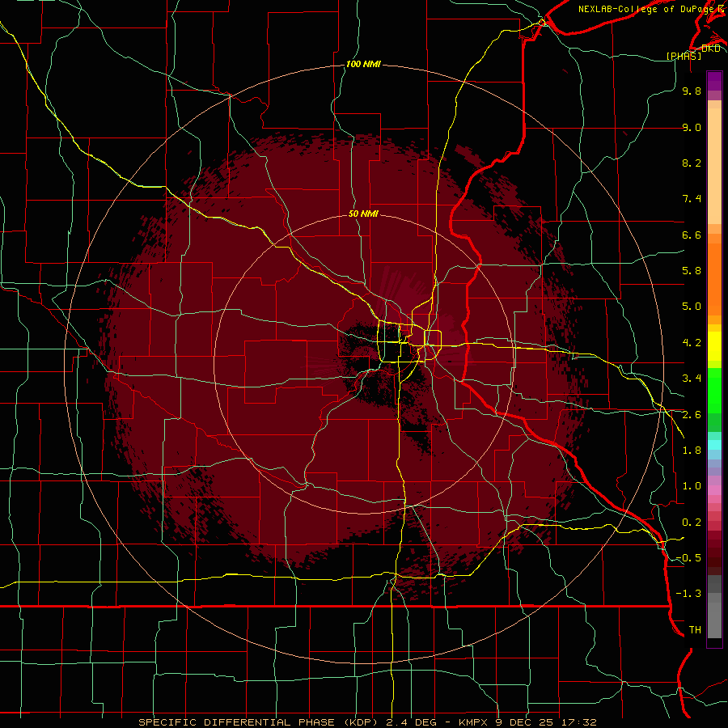Click the yellow segment of the color bar
The width and height of the screenshot is (728, 728).
coord(714,346)
